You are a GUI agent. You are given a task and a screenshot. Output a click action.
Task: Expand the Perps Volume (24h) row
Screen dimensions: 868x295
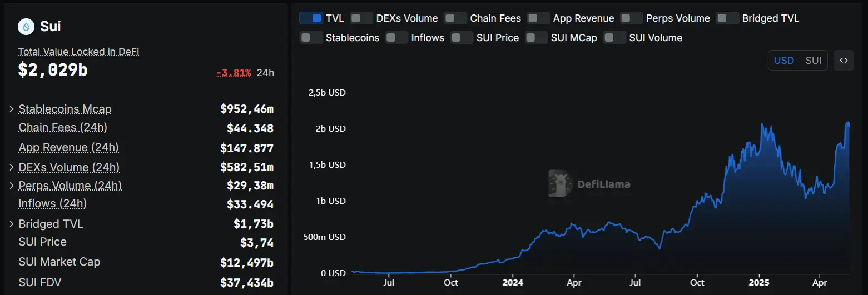tap(12, 186)
